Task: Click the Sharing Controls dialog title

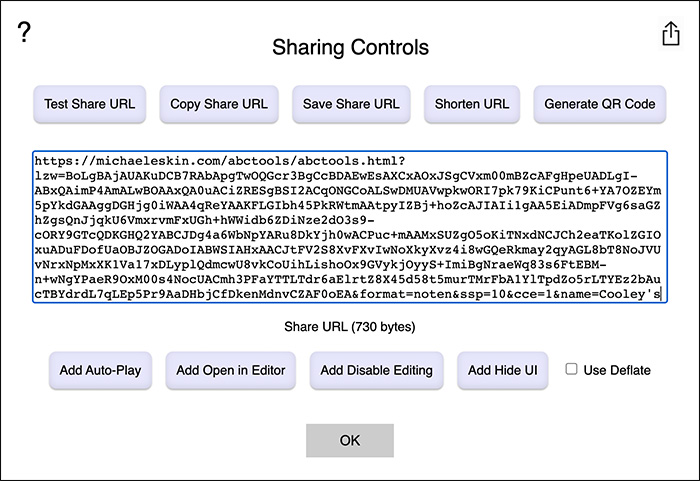Action: click(350, 47)
